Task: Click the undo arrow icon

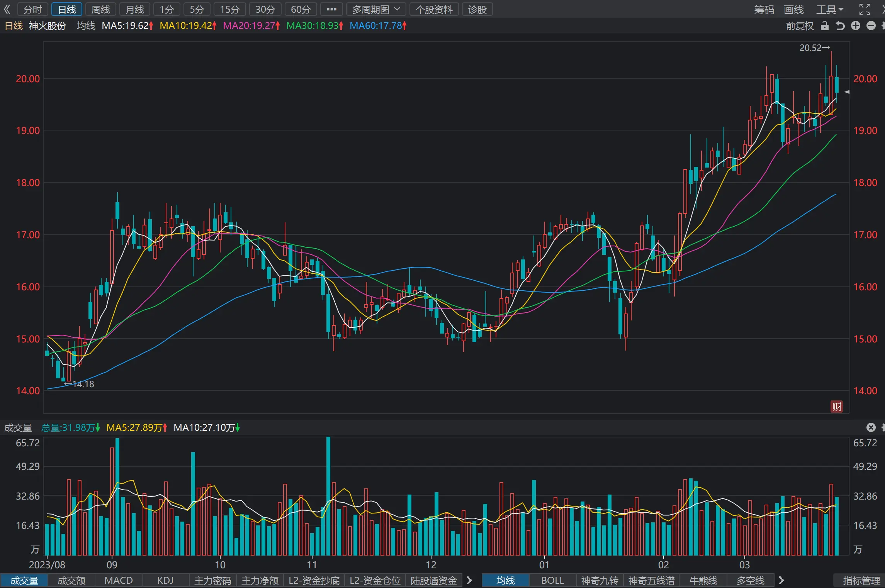Action: tap(840, 26)
